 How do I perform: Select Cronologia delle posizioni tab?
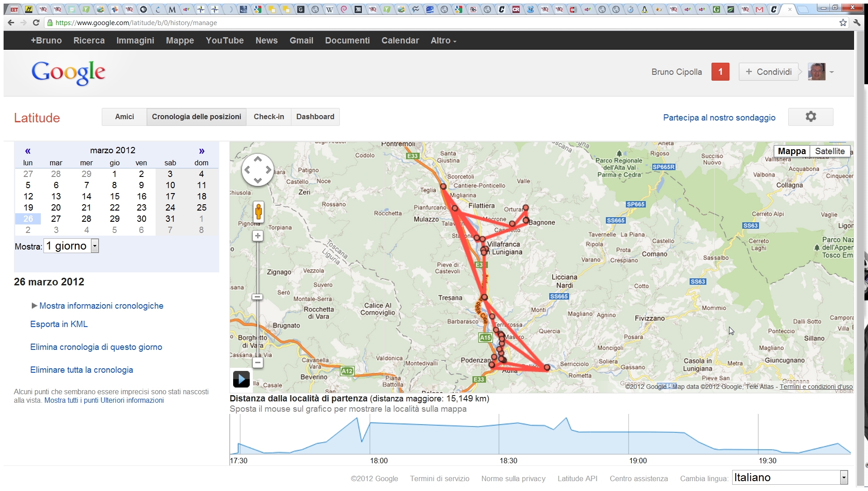pyautogui.click(x=196, y=117)
